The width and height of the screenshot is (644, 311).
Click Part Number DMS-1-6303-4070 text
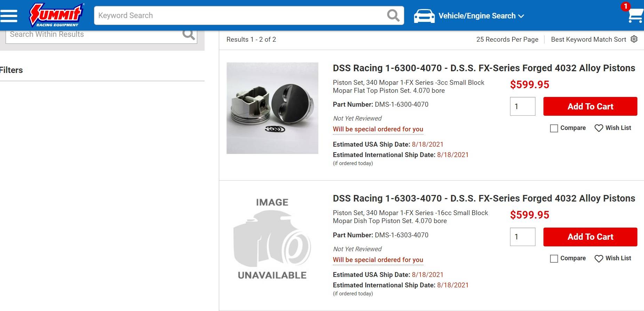pos(381,235)
